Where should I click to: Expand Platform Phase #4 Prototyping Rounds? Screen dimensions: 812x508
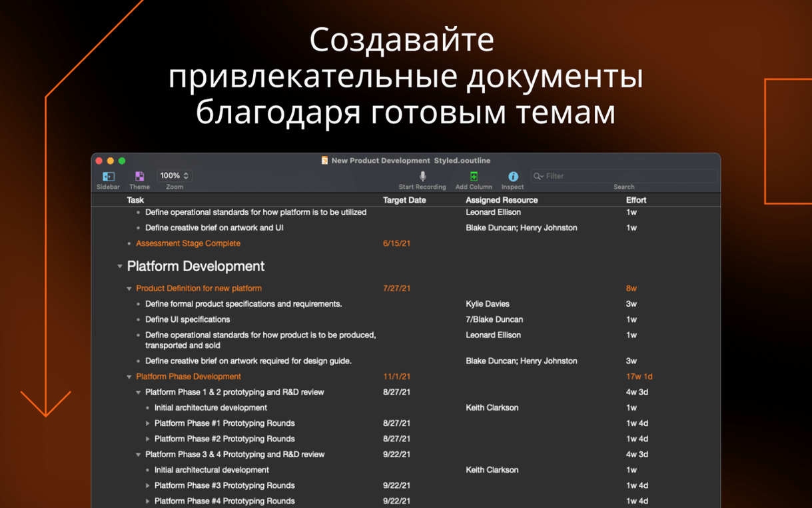(x=148, y=501)
